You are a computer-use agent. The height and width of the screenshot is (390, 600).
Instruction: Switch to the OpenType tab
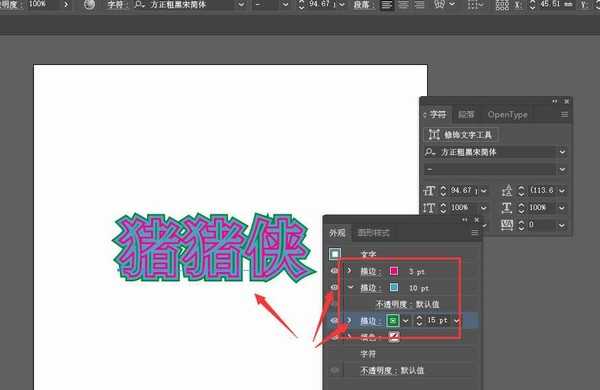[507, 115]
